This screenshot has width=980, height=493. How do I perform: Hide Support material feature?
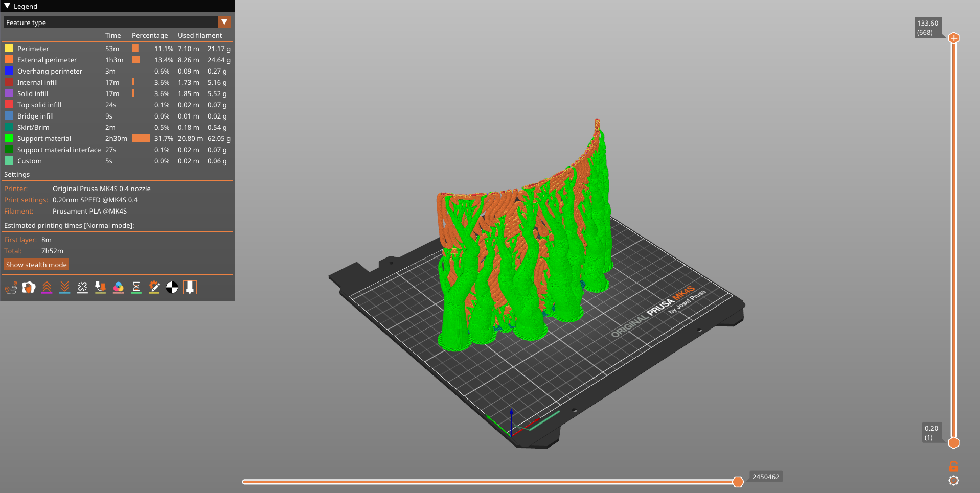coord(118,138)
